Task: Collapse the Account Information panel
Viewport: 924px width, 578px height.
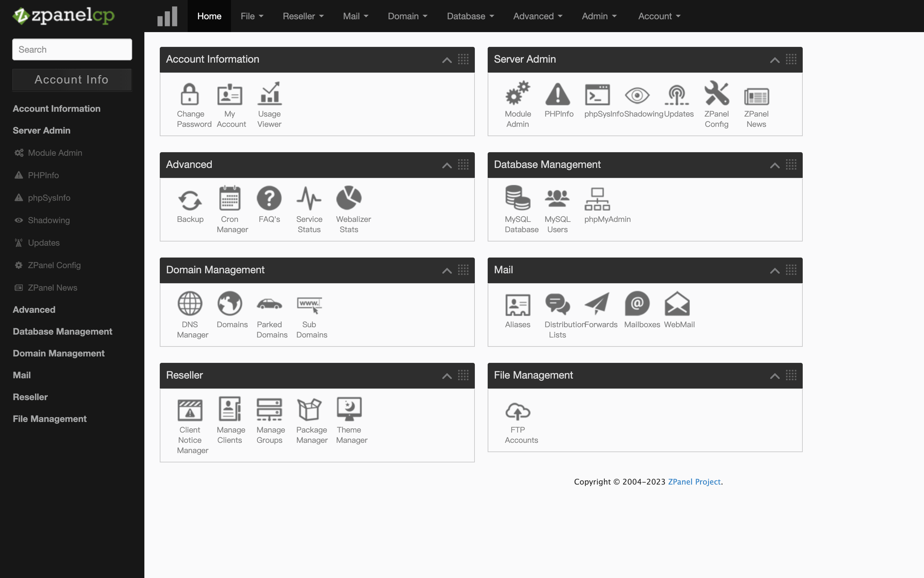Action: coord(447,60)
